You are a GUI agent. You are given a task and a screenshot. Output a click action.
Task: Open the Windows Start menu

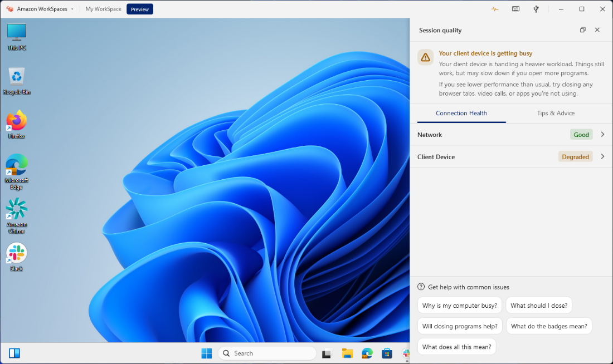coord(206,353)
